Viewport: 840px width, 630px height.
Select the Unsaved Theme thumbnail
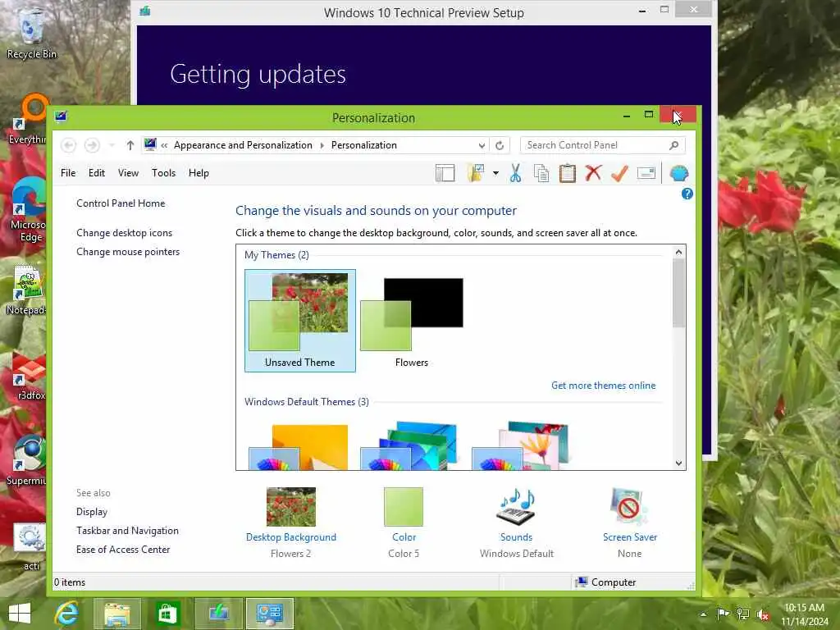pos(300,321)
